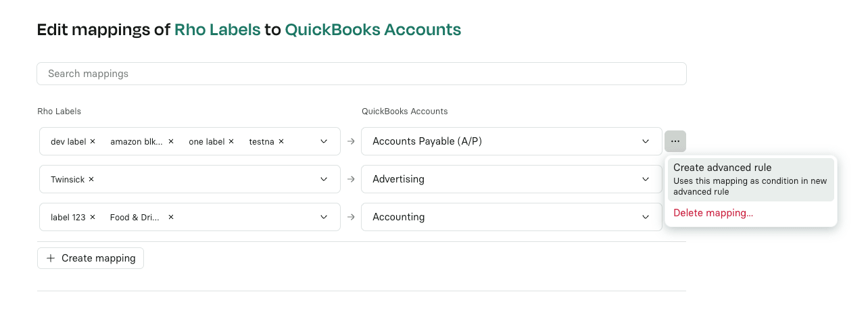Remove the 'dev label' chip
The width and height of the screenshot is (868, 319).
click(x=93, y=141)
